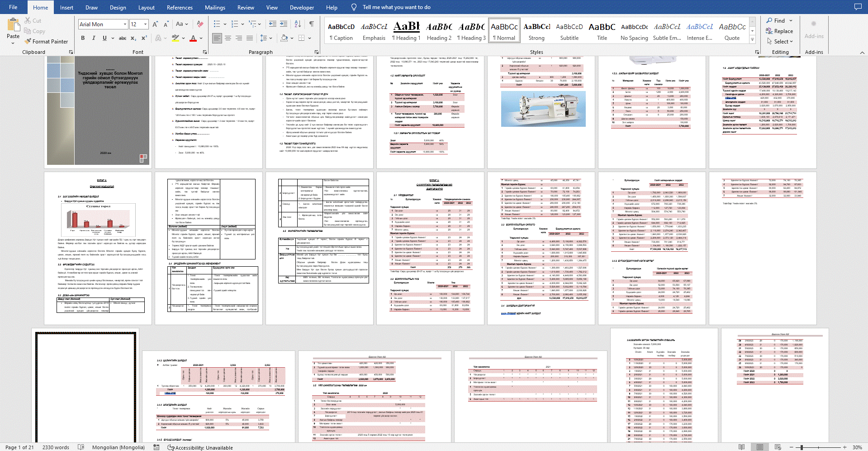Click the Find magnifier button
The width and height of the screenshot is (868, 451).
click(x=775, y=20)
